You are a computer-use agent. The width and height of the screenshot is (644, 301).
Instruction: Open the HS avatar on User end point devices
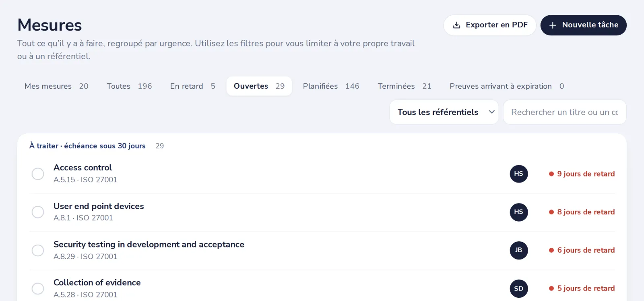(519, 212)
